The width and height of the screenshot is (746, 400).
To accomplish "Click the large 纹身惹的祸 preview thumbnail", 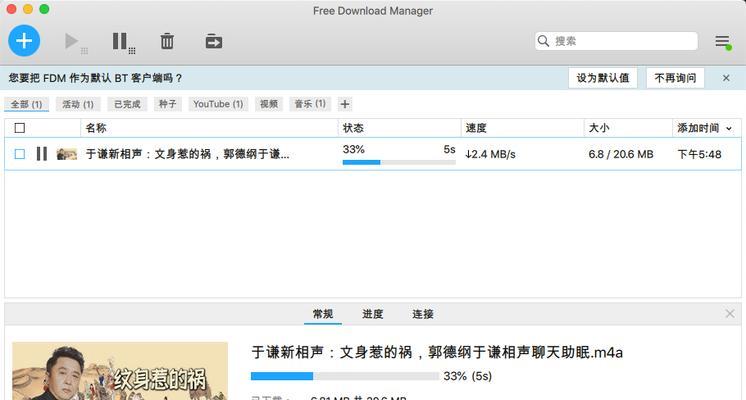I will [120, 371].
